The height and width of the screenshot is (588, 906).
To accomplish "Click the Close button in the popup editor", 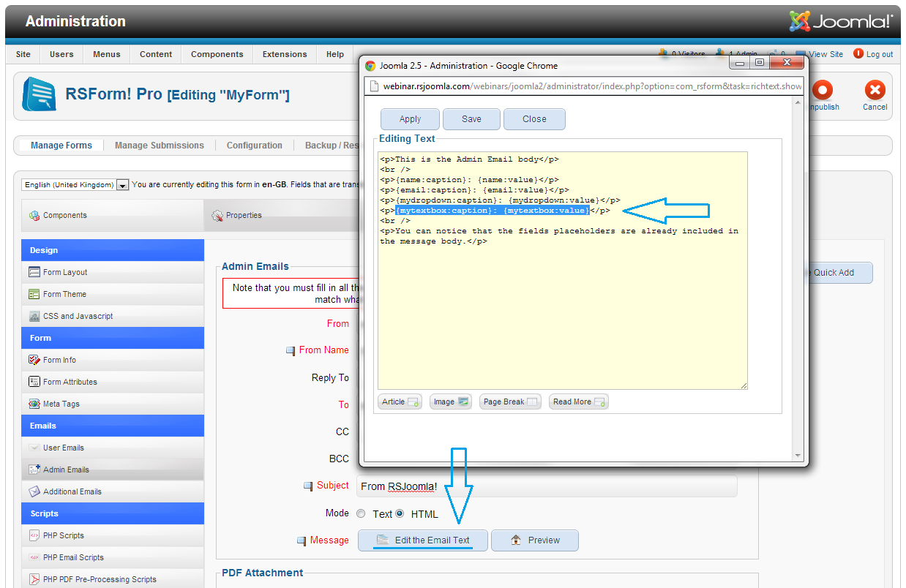I will tap(534, 119).
